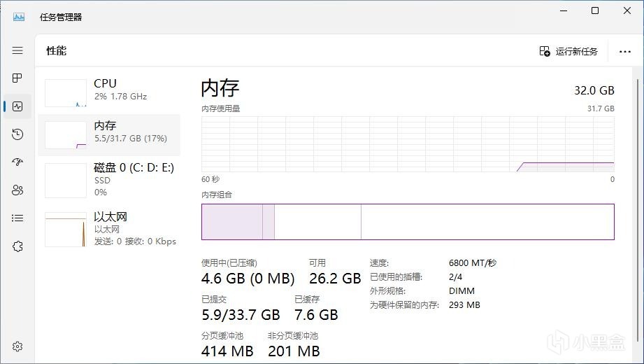Click the 内存组合 composition bar

(x=408, y=222)
